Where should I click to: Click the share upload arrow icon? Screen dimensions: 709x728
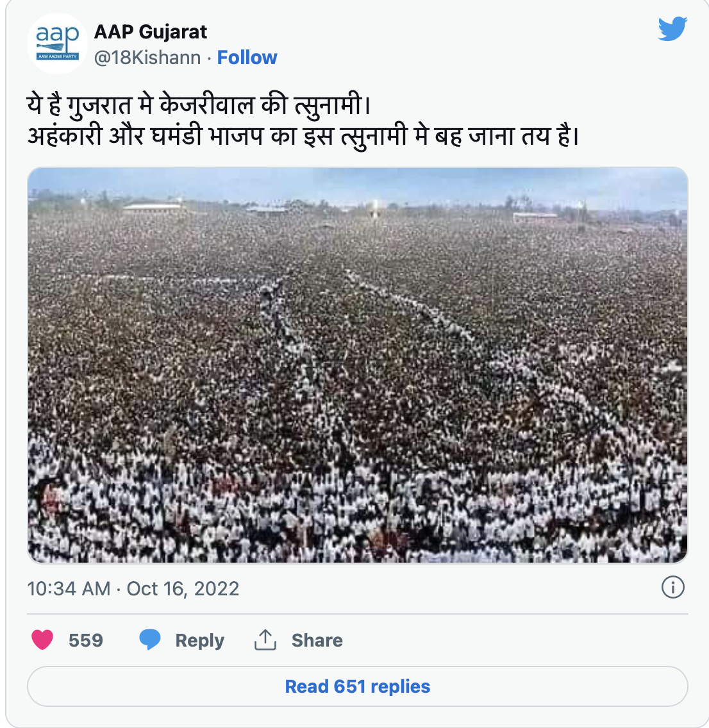pos(265,640)
